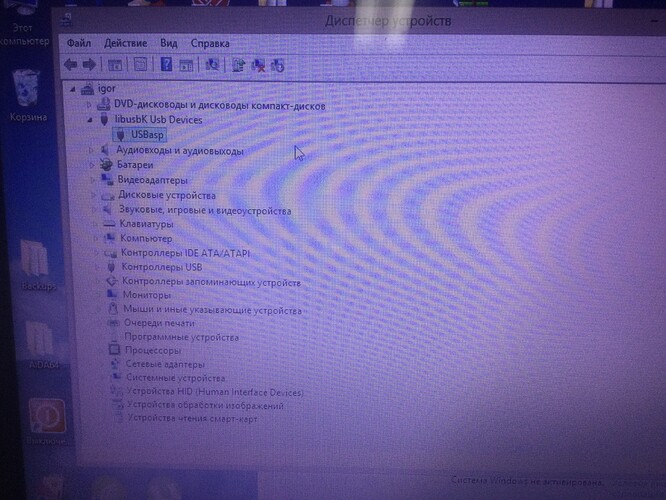Click the uninstall device toolbar icon with red X
This screenshot has width=666, height=500.
[x=258, y=65]
